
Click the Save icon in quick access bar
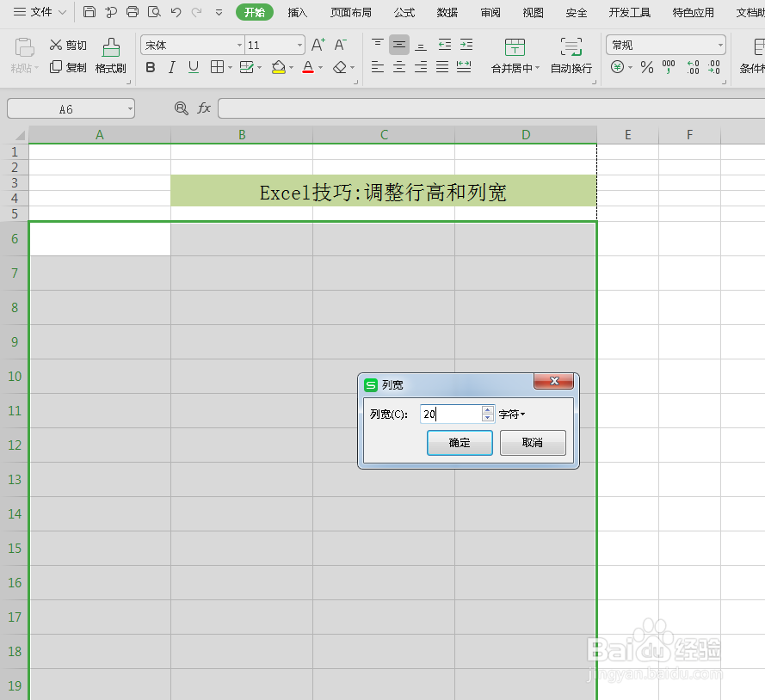coord(89,12)
